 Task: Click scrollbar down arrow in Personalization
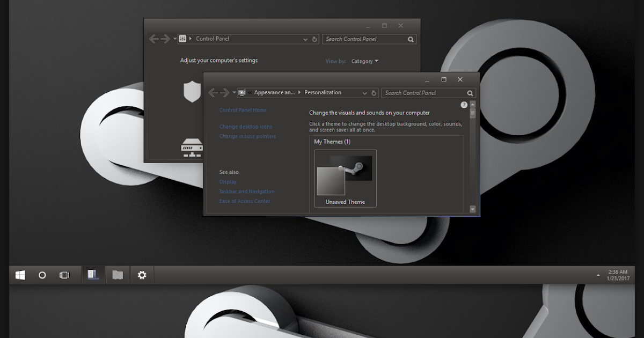[x=473, y=209]
